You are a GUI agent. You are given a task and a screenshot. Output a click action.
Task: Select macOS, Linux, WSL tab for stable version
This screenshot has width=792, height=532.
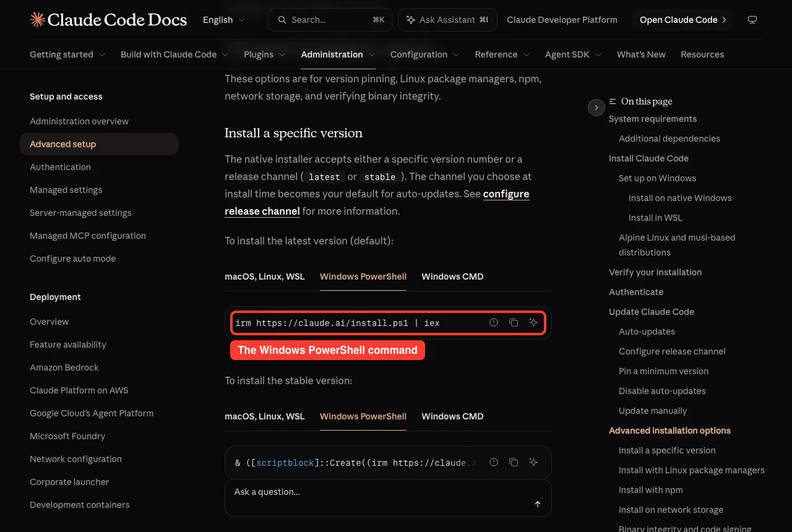coord(265,416)
